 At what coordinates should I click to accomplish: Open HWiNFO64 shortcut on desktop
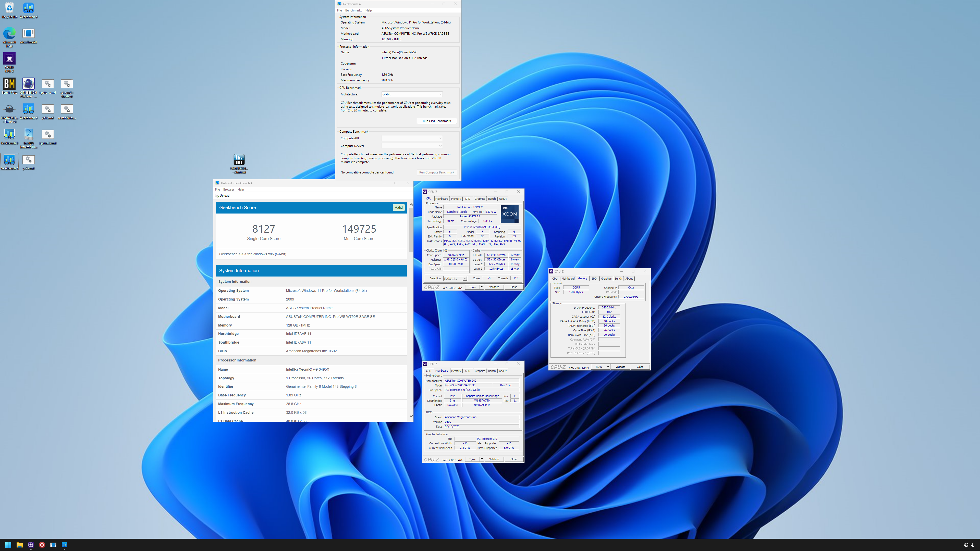pyautogui.click(x=239, y=164)
